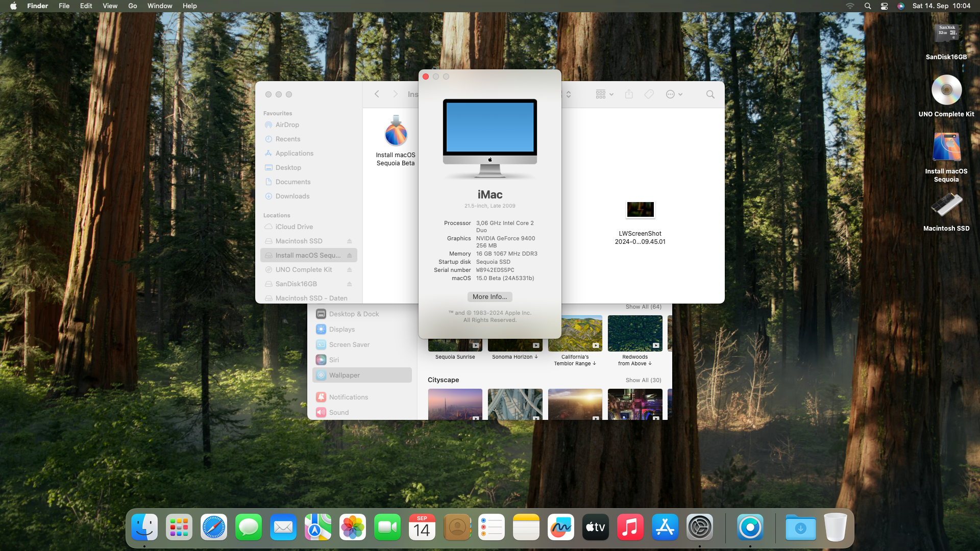Click the Finder share toolbar icon
This screenshot has height=551, width=980.
tap(629, 94)
